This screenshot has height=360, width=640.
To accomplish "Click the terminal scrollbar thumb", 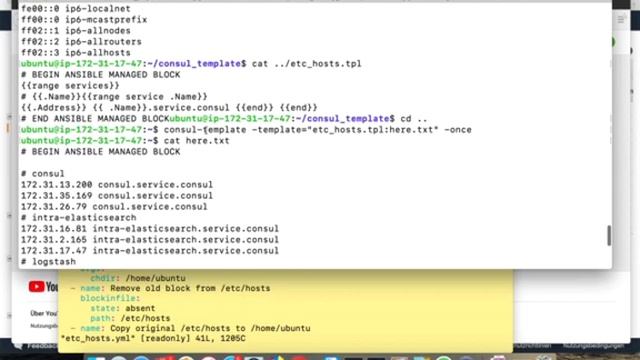I will pos(609,236).
